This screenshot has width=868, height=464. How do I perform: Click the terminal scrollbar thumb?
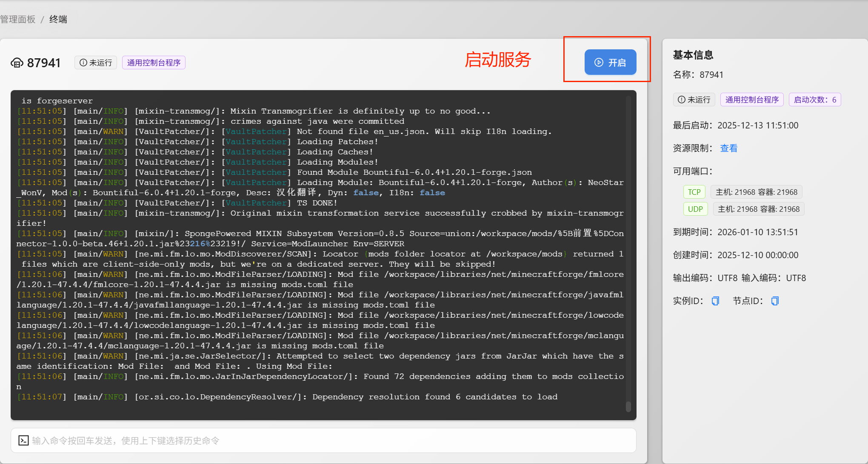(628, 406)
